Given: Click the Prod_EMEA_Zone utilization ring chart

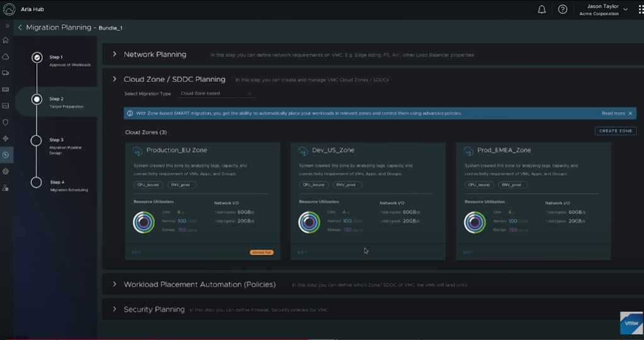Looking at the screenshot, I should tap(475, 222).
